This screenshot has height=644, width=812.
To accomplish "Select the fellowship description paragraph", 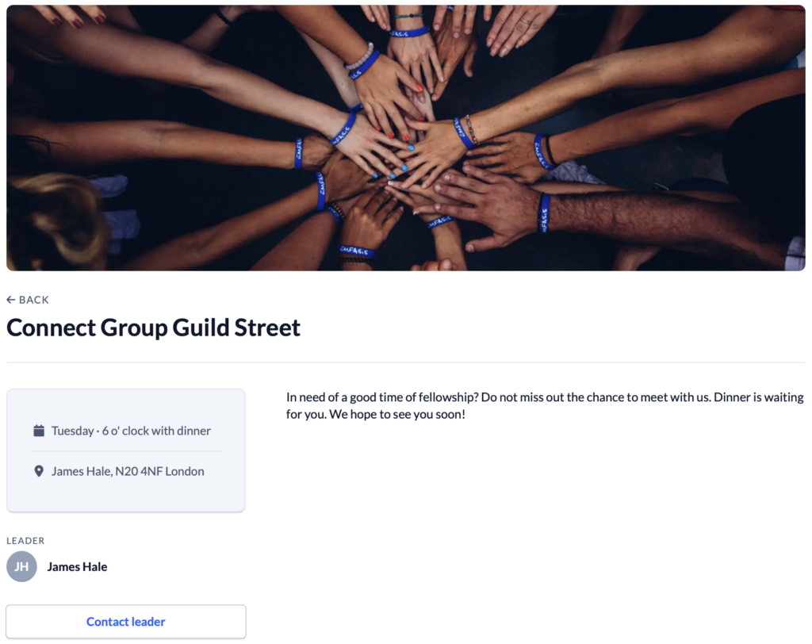I will point(545,405).
